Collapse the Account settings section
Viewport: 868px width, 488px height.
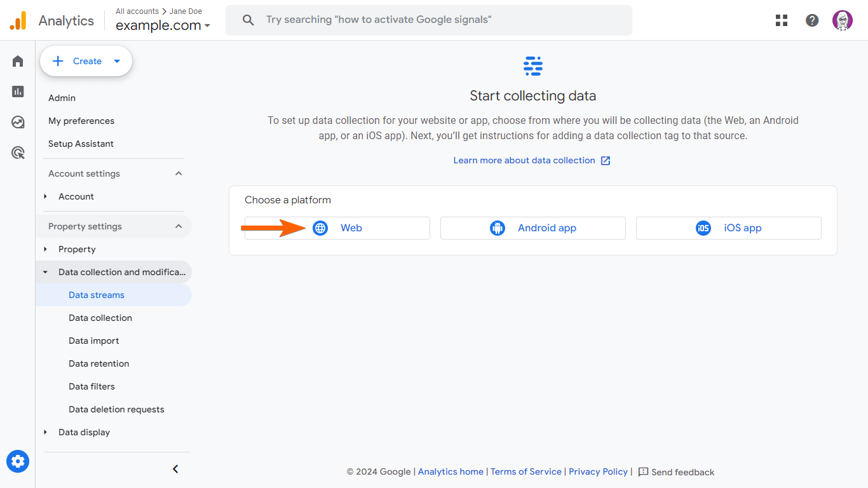click(179, 173)
